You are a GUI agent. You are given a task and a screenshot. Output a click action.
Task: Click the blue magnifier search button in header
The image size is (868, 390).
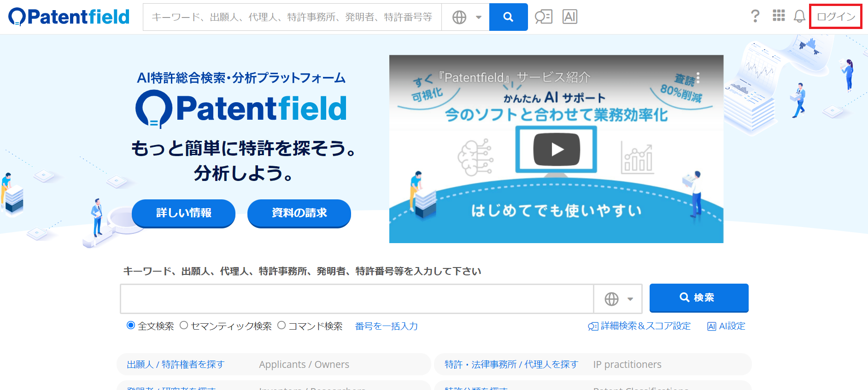(x=508, y=17)
